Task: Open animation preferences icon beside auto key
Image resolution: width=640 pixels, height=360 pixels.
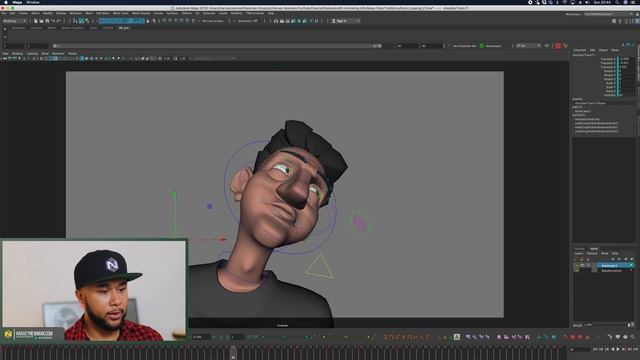Action: point(565,46)
